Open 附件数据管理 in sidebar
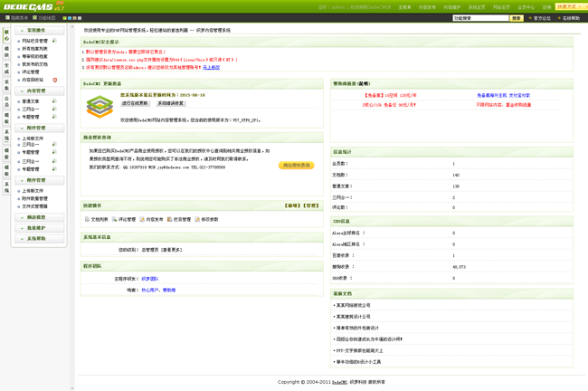The width and height of the screenshot is (588, 391). click(x=34, y=198)
